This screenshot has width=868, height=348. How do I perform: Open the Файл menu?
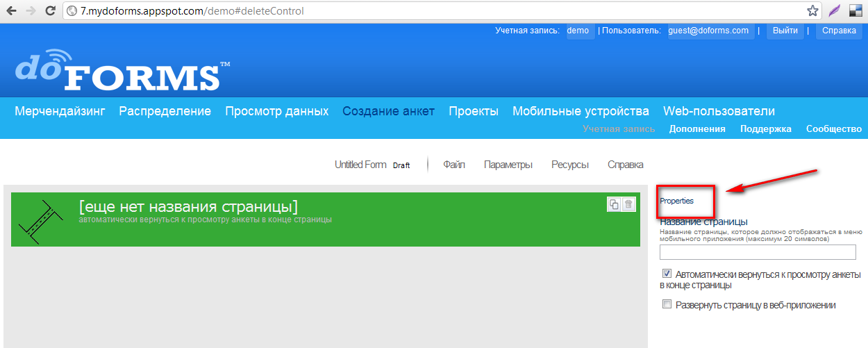[x=454, y=165]
